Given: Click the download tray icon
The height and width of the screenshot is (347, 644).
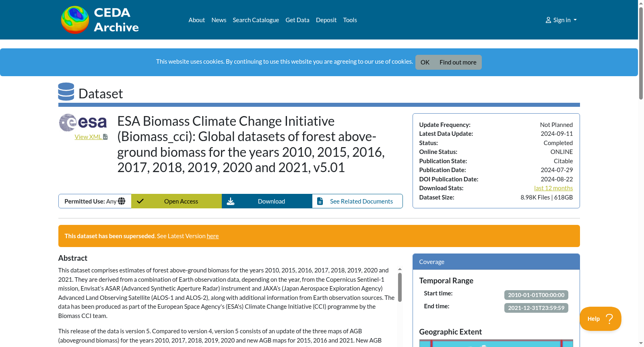Looking at the screenshot, I should 231,201.
